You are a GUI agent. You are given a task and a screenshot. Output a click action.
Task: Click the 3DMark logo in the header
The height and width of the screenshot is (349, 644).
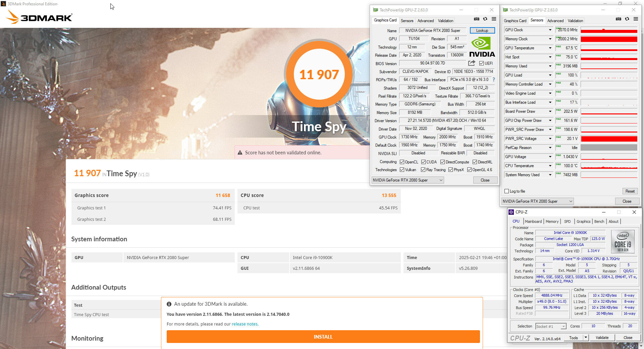(x=40, y=17)
